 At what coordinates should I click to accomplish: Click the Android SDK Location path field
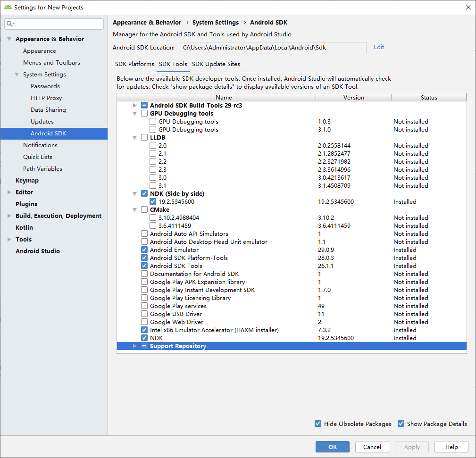[274, 47]
